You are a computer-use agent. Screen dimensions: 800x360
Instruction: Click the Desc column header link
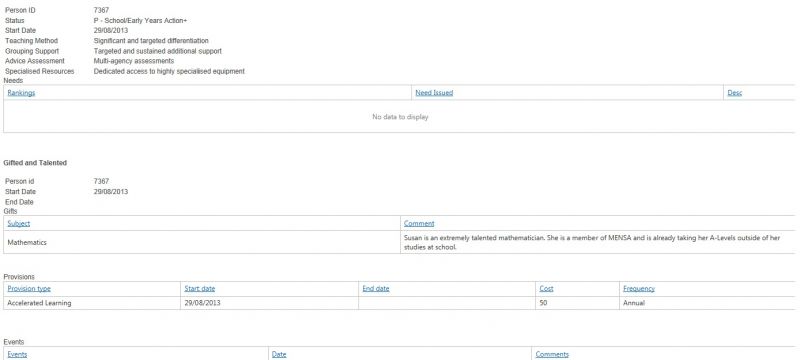click(734, 93)
